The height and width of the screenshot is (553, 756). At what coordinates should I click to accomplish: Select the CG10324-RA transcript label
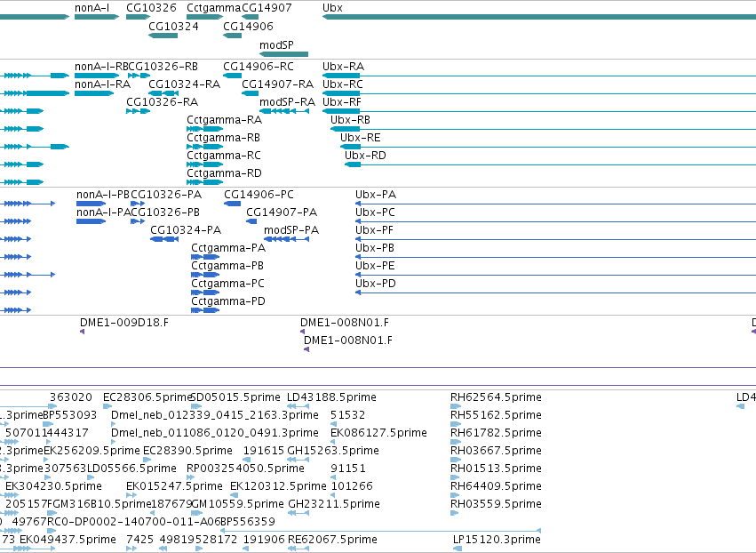pyautogui.click(x=184, y=84)
